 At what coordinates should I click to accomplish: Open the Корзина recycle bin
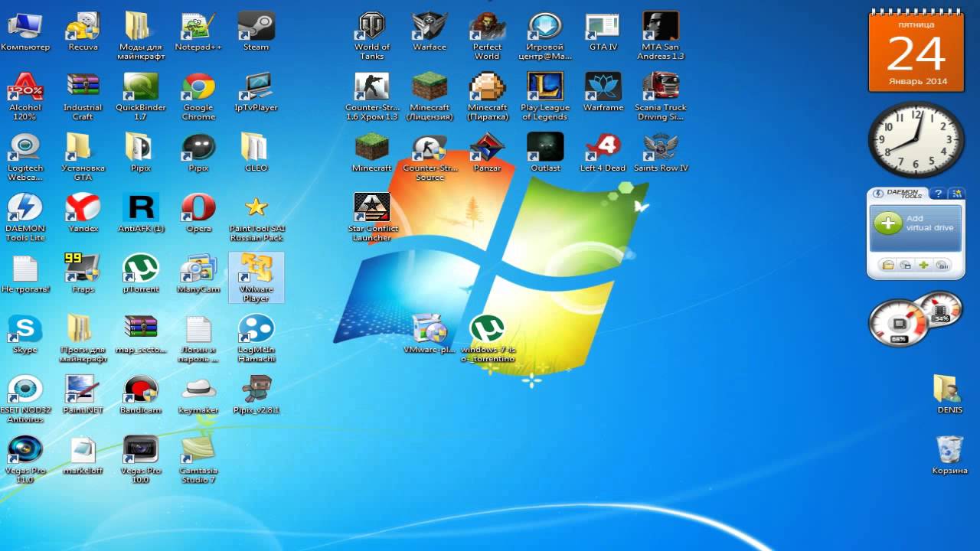[949, 455]
